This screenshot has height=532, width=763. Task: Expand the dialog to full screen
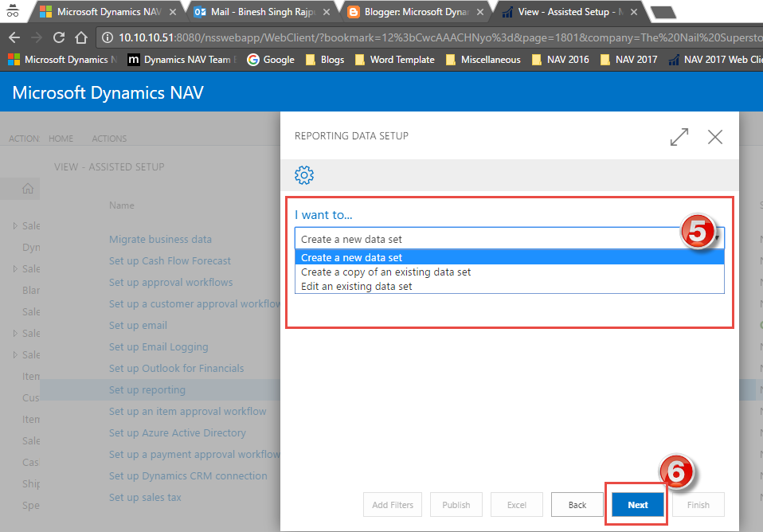[679, 136]
